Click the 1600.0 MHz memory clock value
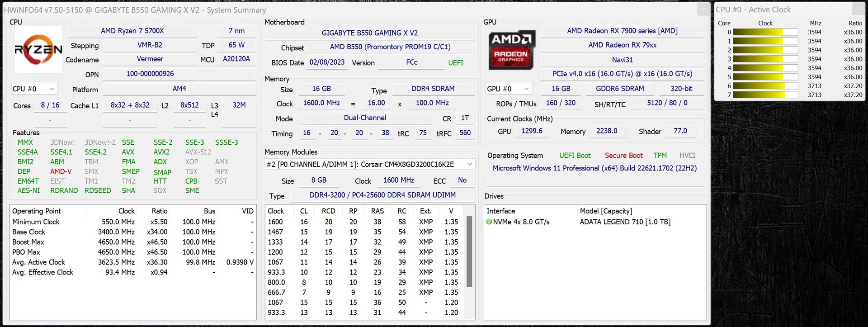Screen dimensions: 868x327 [x=321, y=103]
